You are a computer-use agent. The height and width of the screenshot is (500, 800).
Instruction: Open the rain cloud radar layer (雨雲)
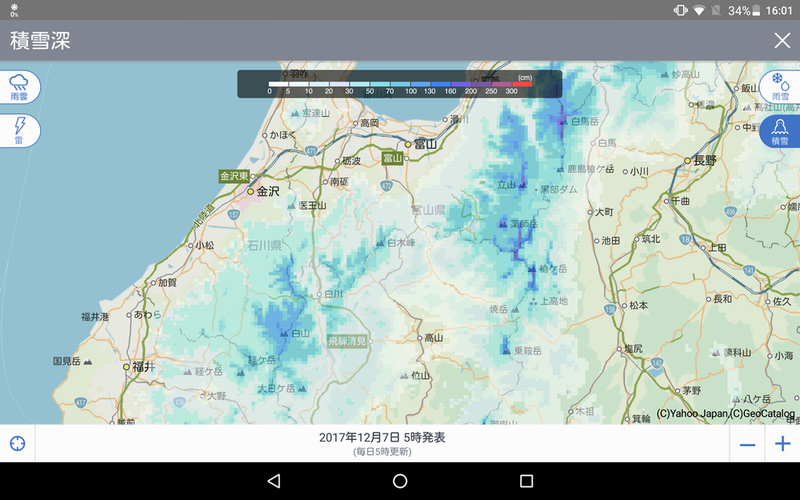pos(19,87)
